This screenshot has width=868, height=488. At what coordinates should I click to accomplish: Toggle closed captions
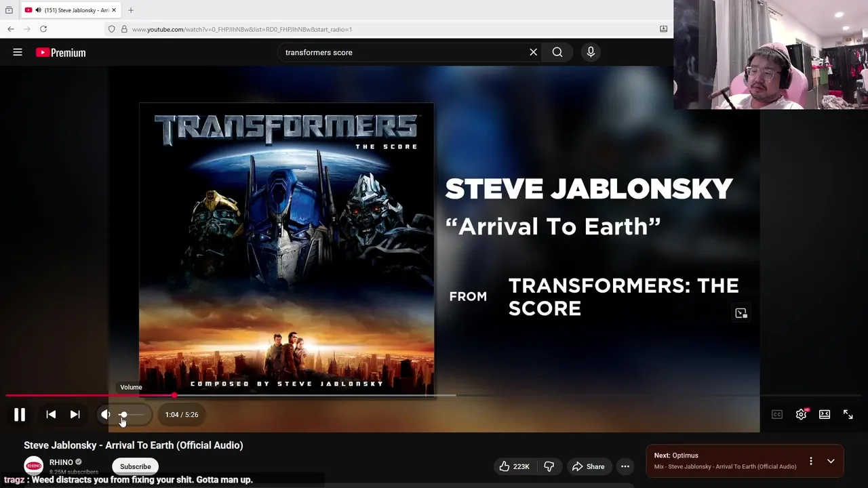click(777, 415)
